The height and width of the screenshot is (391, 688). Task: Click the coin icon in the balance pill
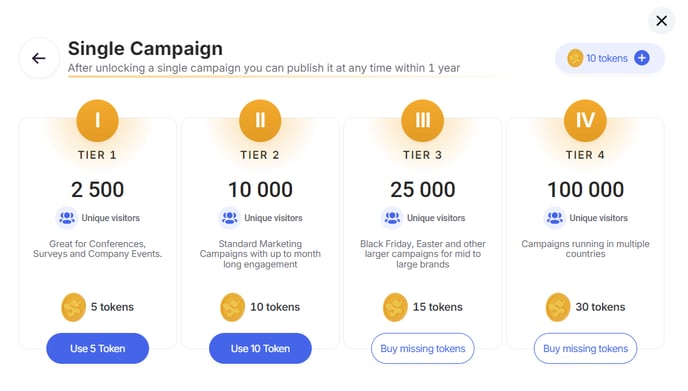click(x=575, y=58)
